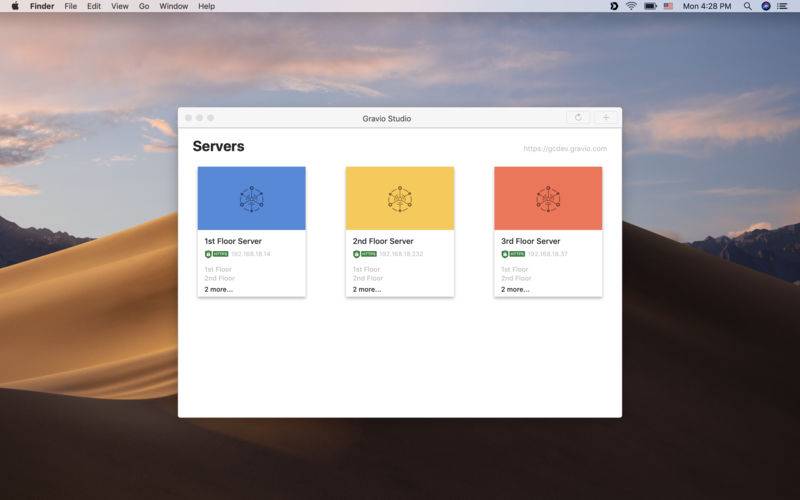
Task: Click '1st Floor' area in 2nd Floor Server card
Action: [x=366, y=269]
